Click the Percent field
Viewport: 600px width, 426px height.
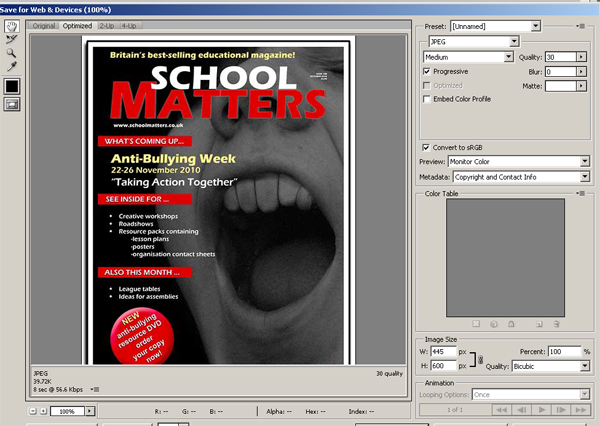564,352
